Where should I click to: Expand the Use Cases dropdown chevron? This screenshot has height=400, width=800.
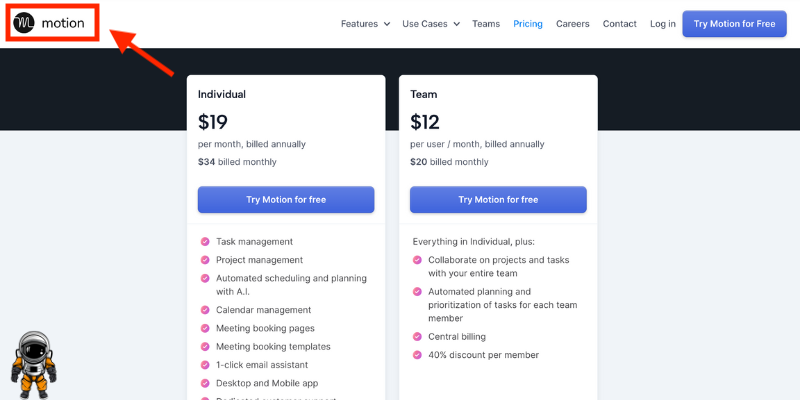point(456,24)
